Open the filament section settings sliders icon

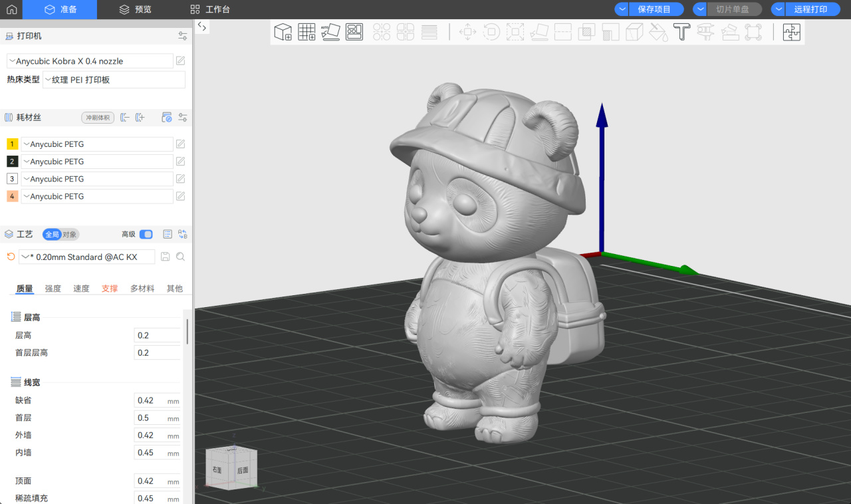183,118
